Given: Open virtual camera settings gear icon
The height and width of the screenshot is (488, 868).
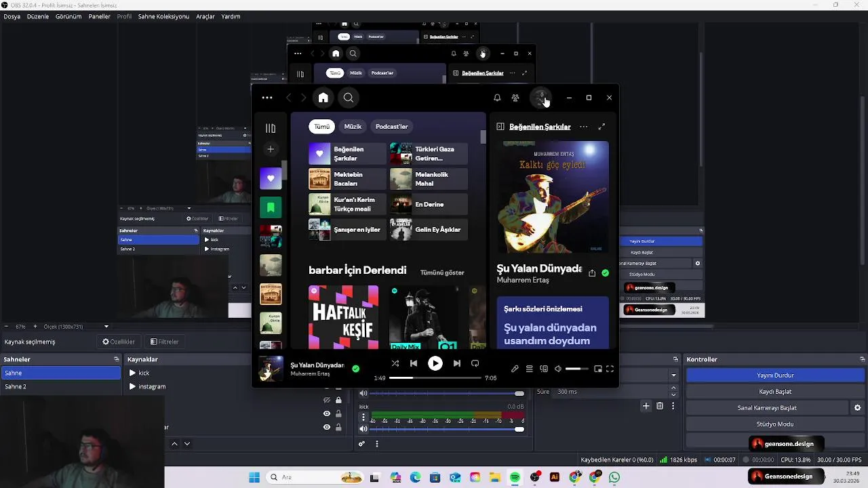Looking at the screenshot, I should [857, 408].
